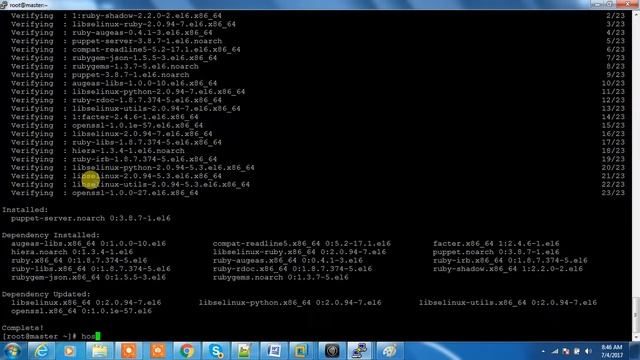This screenshot has width=640, height=360.
Task: Maximize the PuTTY terminal window
Action: tap(609, 4)
